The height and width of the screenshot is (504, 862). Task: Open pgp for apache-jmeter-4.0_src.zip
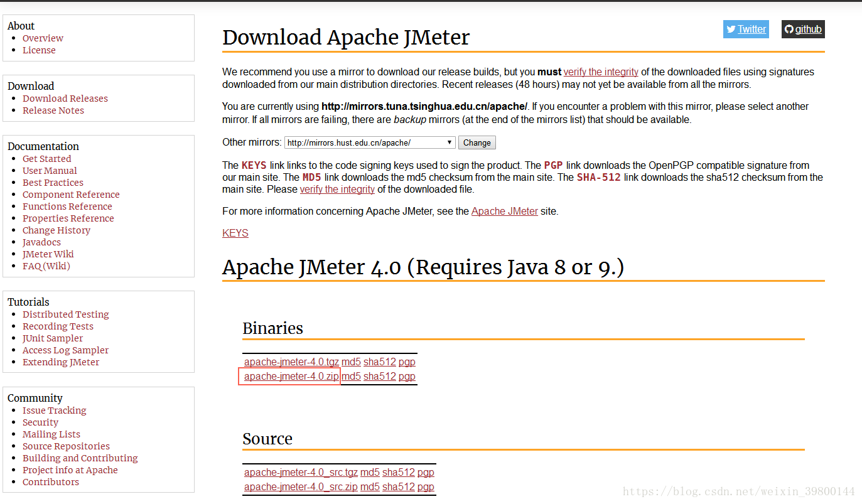426,487
